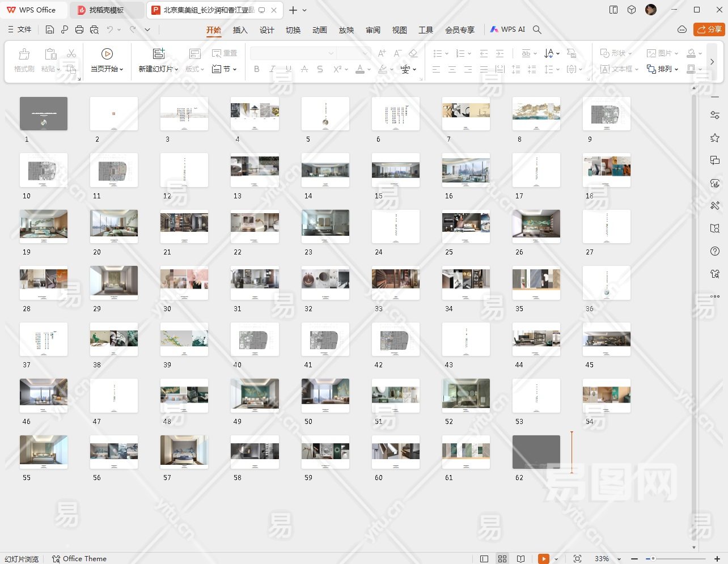Click the orange 分享 share button
This screenshot has height=564, width=728.
709,29
